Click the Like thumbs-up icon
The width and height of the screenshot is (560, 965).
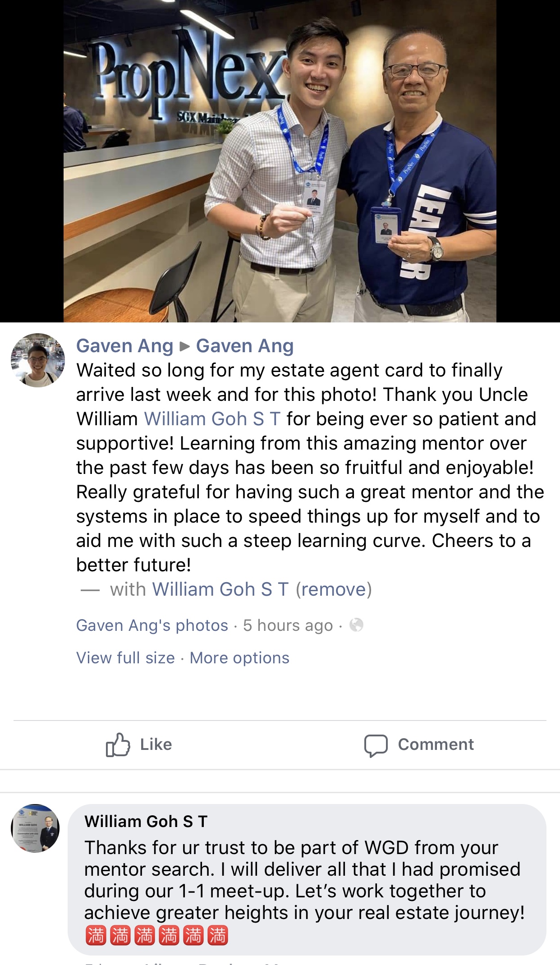point(118,744)
